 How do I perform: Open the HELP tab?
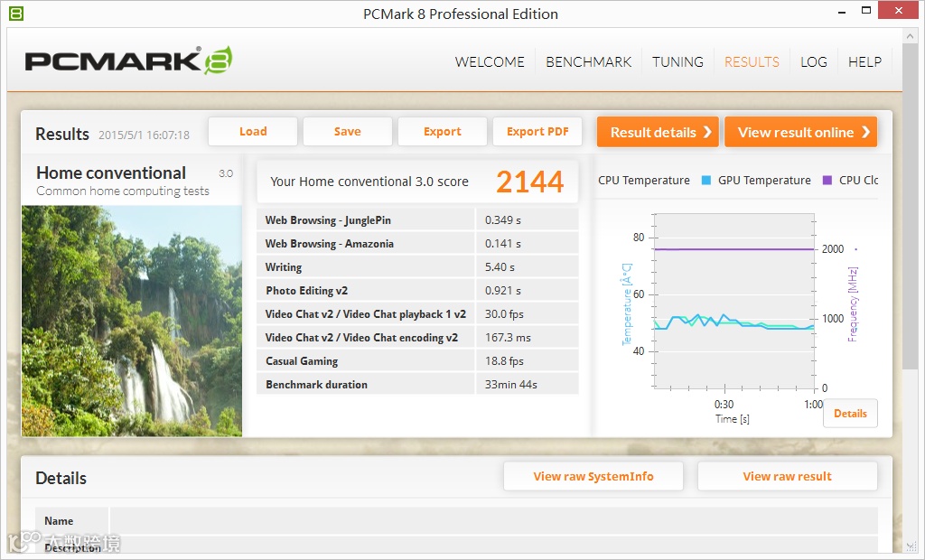coord(864,62)
